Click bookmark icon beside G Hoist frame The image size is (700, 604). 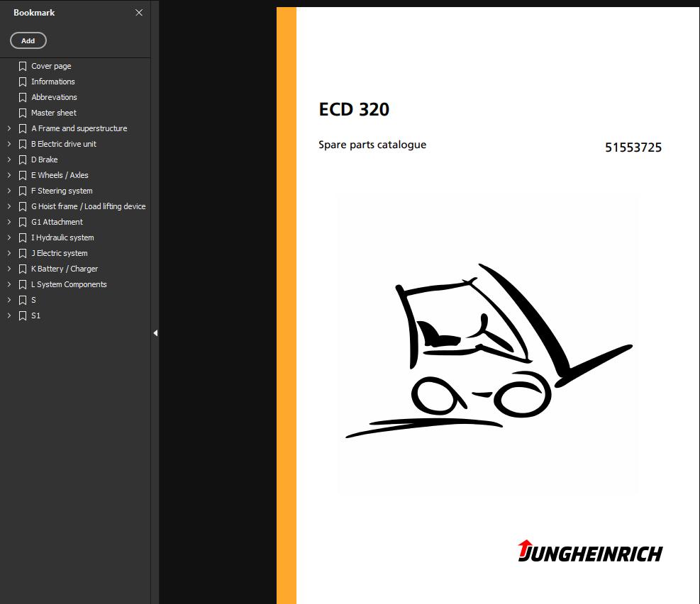pos(22,206)
